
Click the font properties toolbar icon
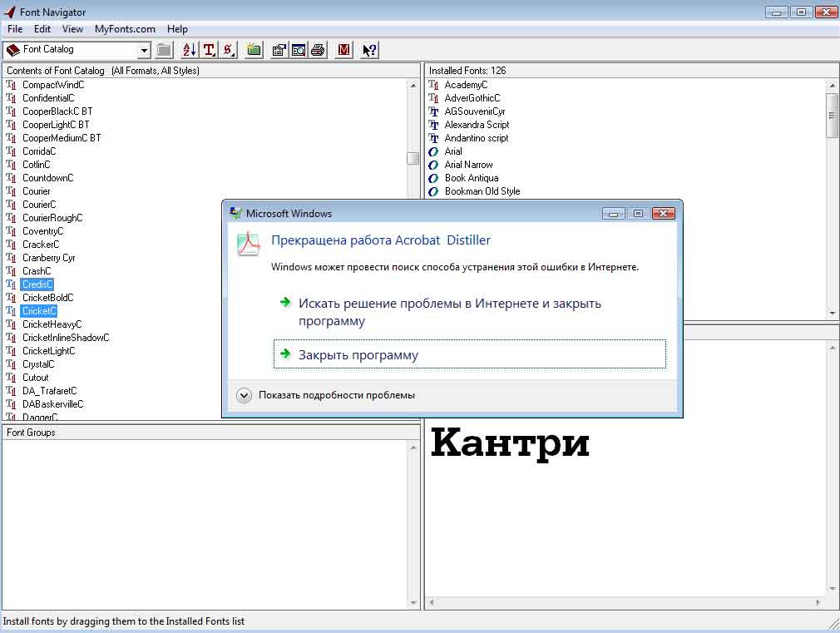(x=279, y=51)
